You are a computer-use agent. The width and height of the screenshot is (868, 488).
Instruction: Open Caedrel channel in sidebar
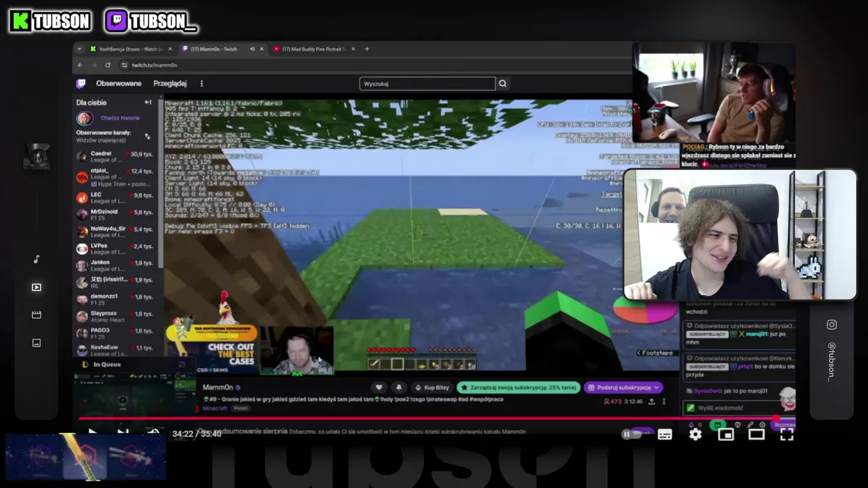[115, 157]
